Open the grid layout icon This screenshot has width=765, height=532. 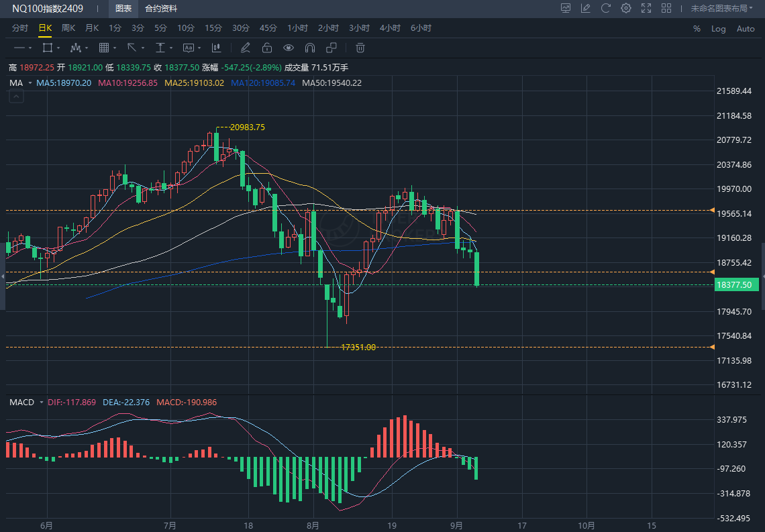point(666,9)
